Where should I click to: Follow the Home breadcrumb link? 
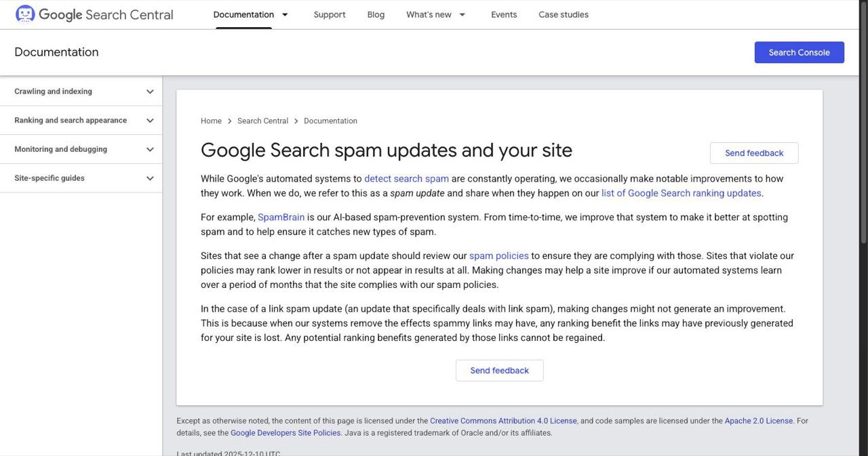click(211, 121)
